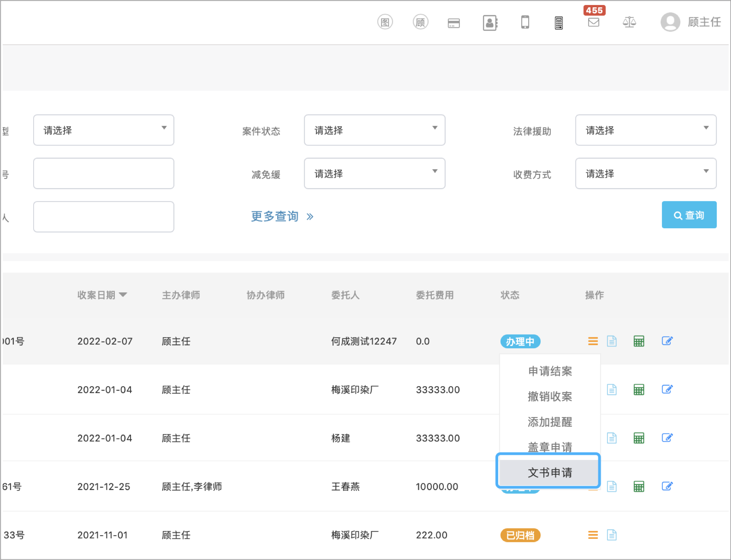Open the calculator icon in top toolbar
This screenshot has height=560, width=731.
click(x=559, y=23)
